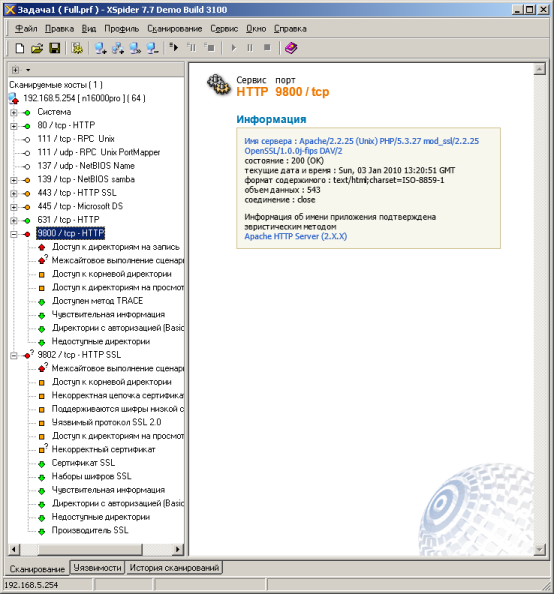Select Уязвимый протокол SSL 2.0 item
554x594 pixels.
(x=106, y=422)
